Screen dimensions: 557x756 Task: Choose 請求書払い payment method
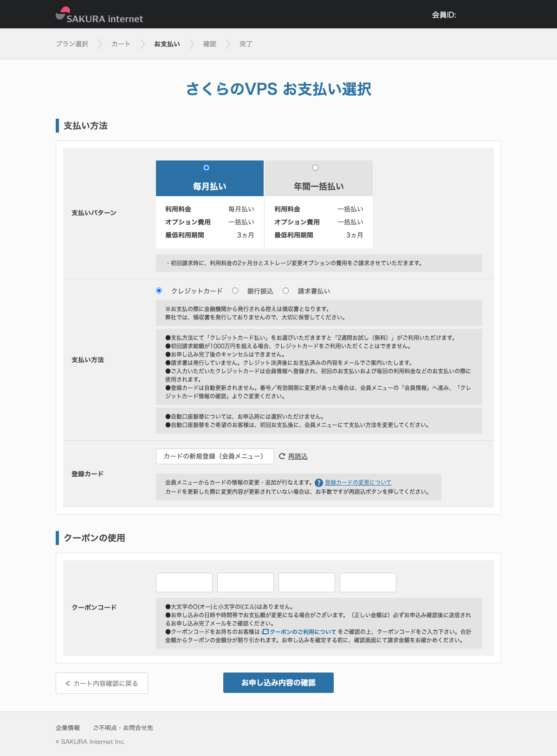286,291
